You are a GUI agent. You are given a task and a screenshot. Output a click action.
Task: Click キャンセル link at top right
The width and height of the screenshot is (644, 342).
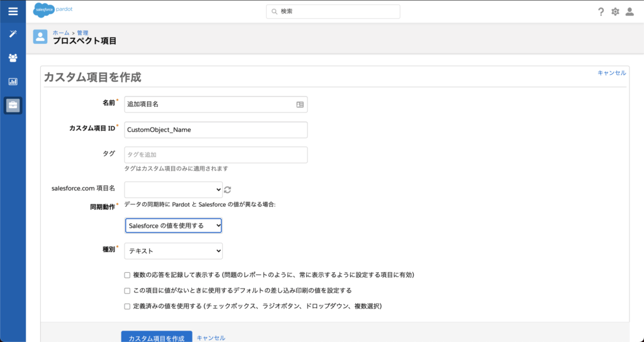click(611, 73)
